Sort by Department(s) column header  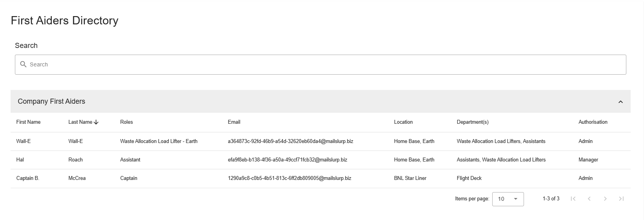(472, 122)
